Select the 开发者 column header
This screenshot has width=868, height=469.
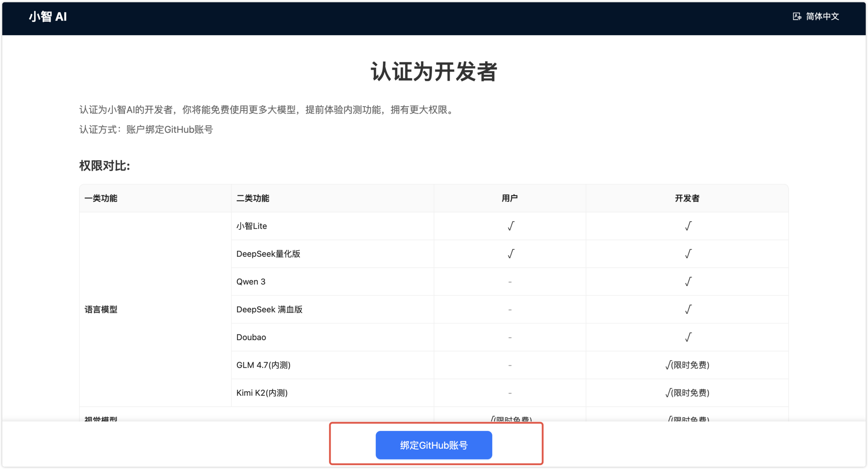687,198
